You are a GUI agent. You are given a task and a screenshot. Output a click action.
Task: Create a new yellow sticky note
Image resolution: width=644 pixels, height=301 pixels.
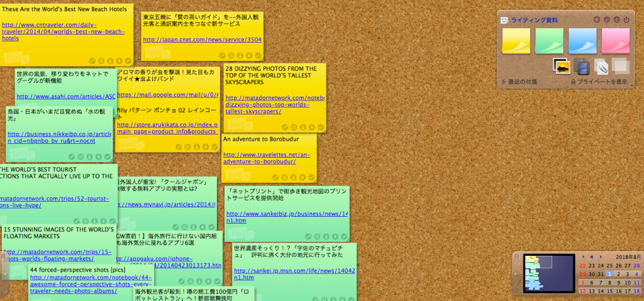point(516,41)
